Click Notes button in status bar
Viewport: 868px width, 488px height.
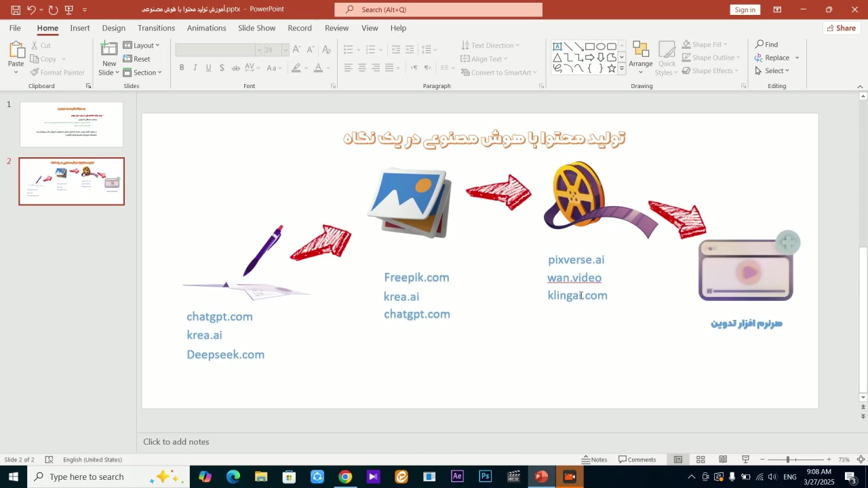tap(594, 460)
